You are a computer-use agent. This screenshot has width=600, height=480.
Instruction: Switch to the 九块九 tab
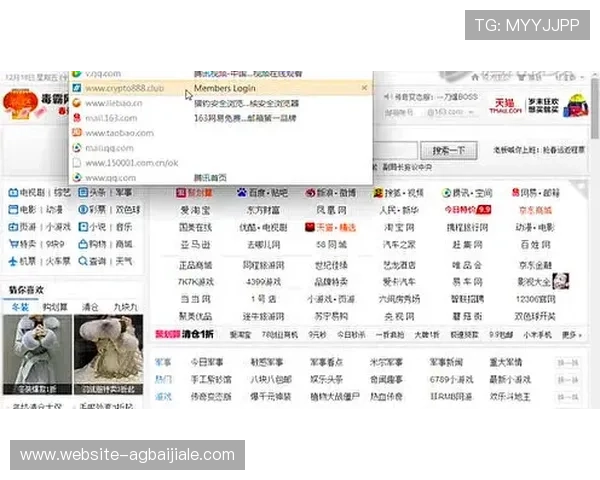click(125, 307)
